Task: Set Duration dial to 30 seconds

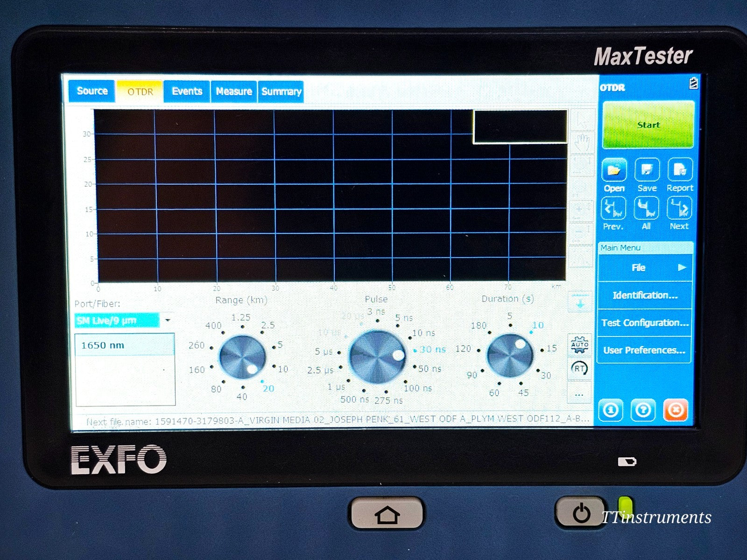Action: click(546, 375)
